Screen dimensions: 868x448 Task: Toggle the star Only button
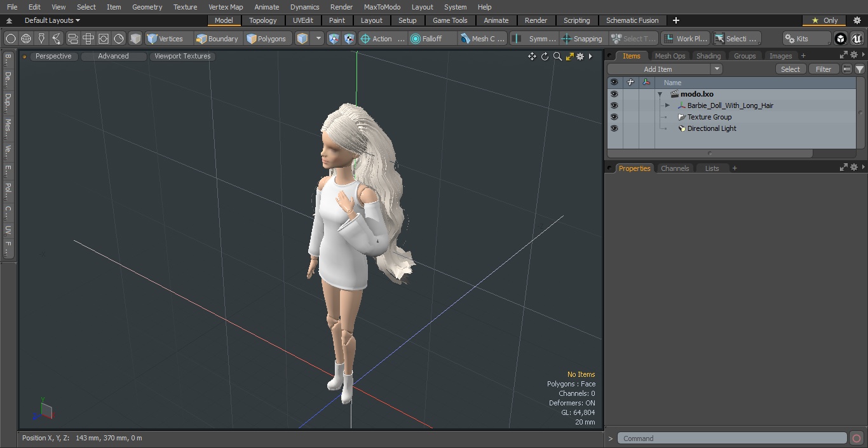click(824, 20)
